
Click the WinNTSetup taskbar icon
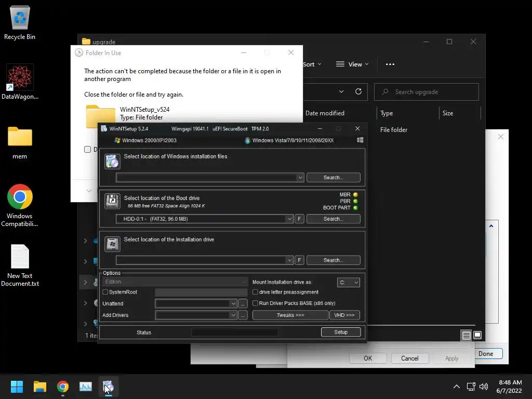pyautogui.click(x=108, y=387)
